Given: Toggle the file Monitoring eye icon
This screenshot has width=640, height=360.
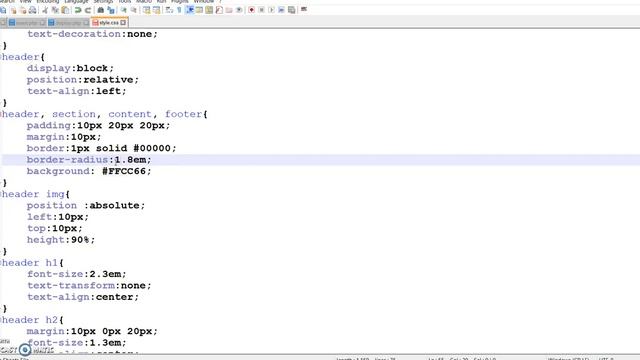Looking at the screenshot, I should pos(239,10).
